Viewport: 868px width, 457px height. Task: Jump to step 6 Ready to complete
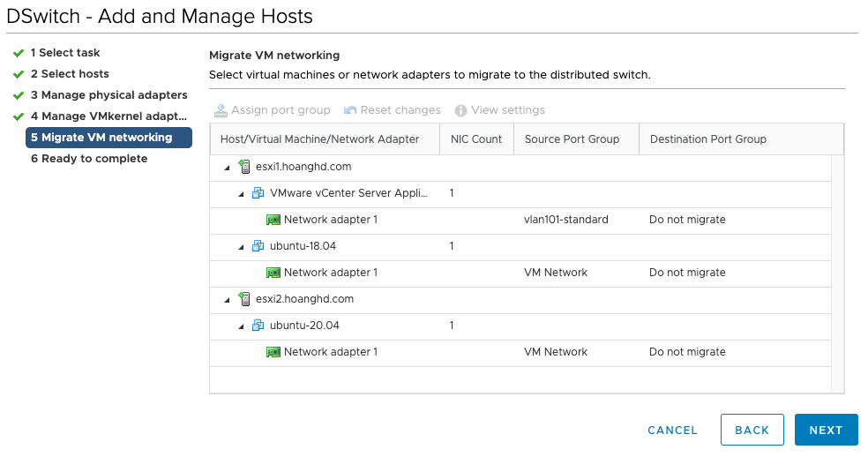point(89,159)
